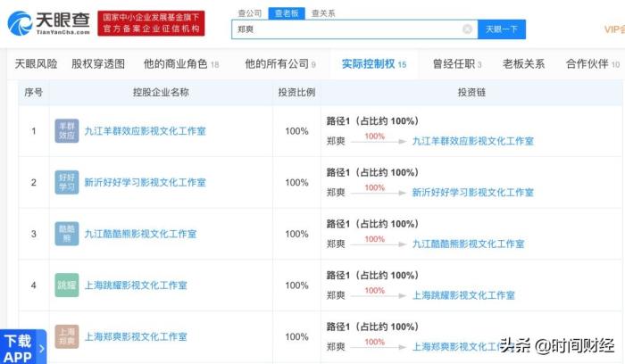Click the 国家中小企业发展基金 red banner
This screenshot has width=625, height=364.
coord(150,23)
